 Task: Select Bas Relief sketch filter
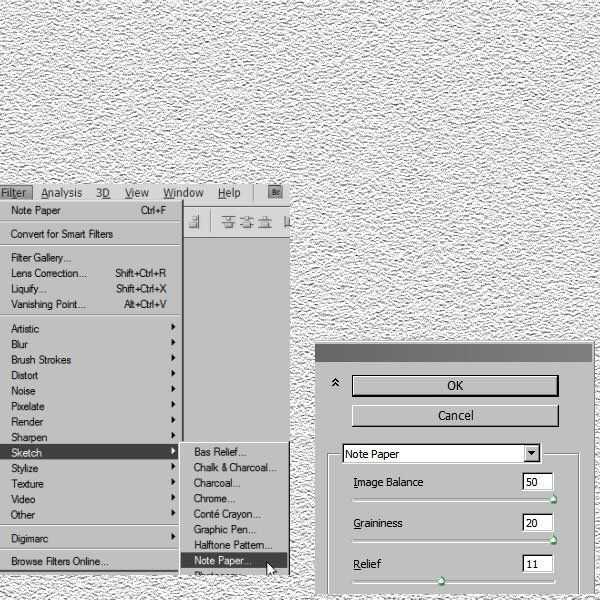[234, 452]
